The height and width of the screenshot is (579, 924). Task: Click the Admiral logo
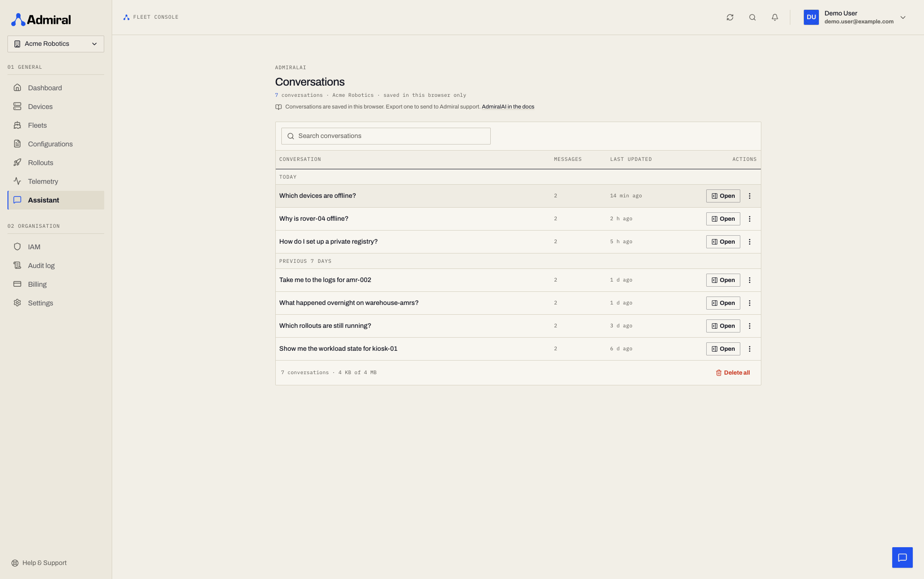(x=41, y=20)
